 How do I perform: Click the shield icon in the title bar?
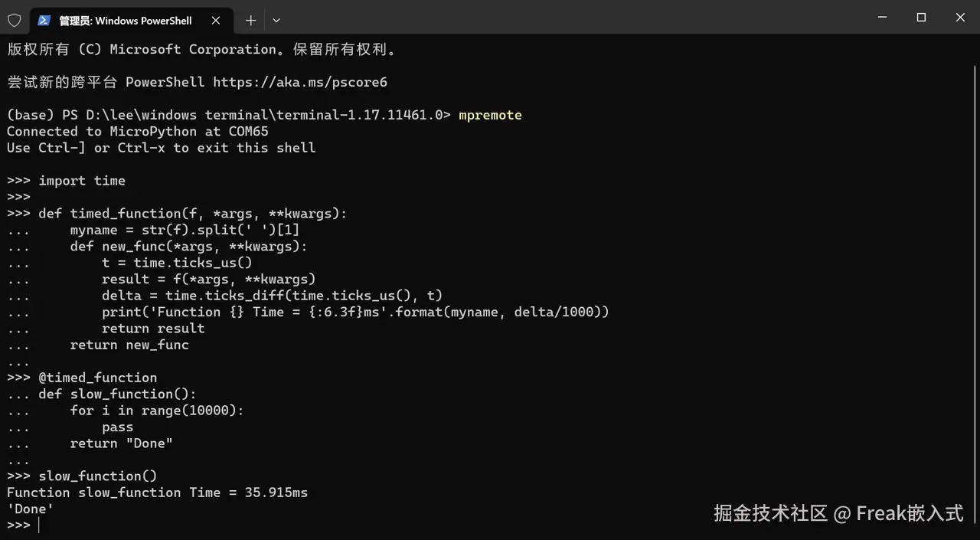click(15, 21)
